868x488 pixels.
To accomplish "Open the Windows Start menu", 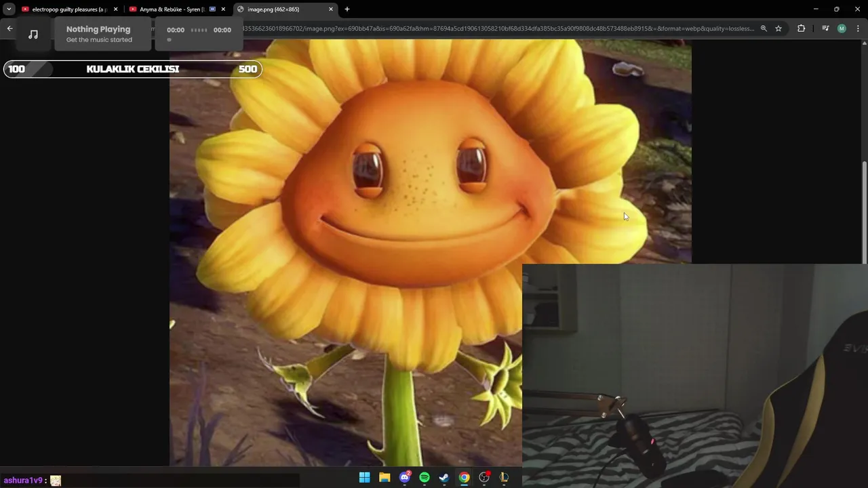I will pyautogui.click(x=365, y=478).
